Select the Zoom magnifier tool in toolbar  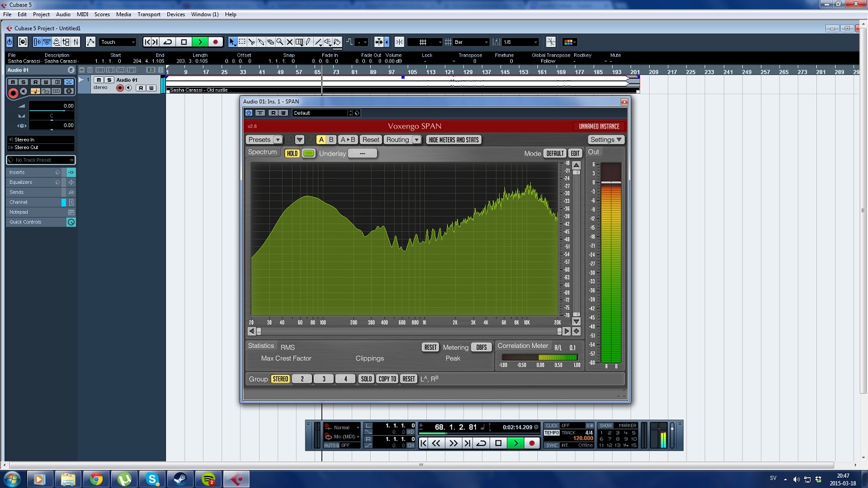coord(280,42)
